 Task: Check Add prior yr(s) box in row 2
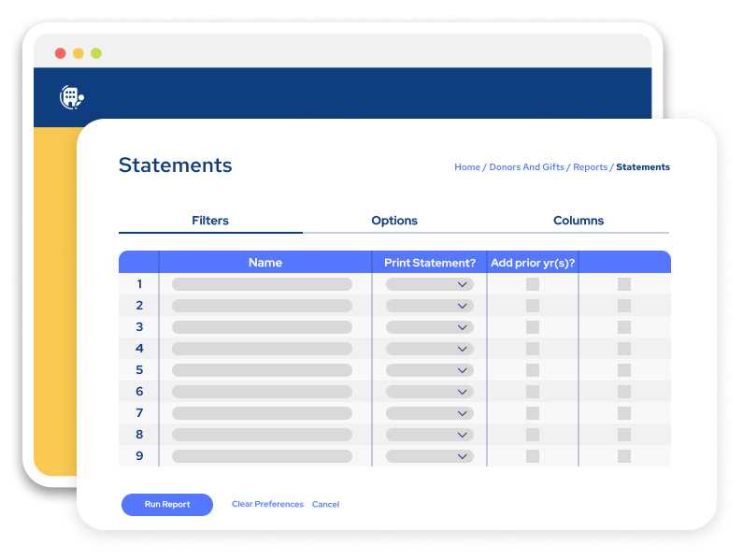533,306
